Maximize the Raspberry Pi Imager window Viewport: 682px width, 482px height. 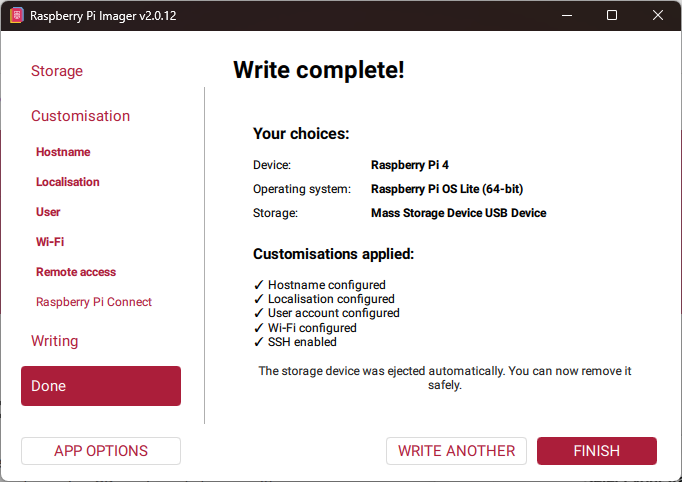click(x=612, y=15)
